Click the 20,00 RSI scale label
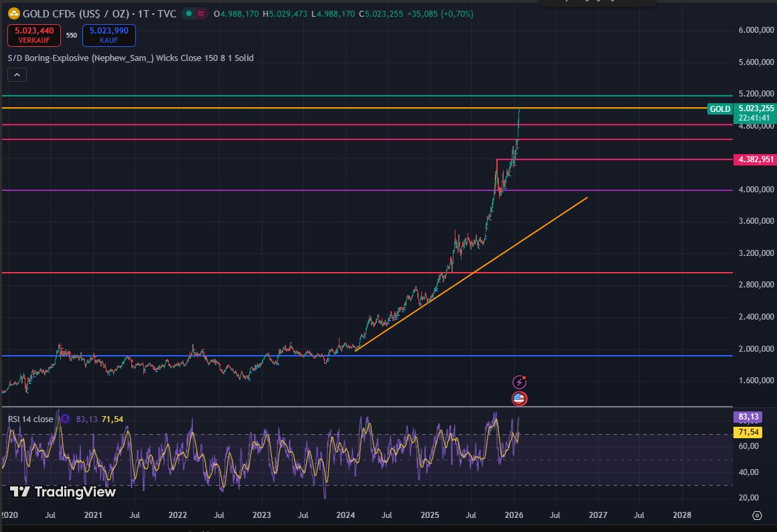This screenshot has width=777, height=532. point(748,497)
